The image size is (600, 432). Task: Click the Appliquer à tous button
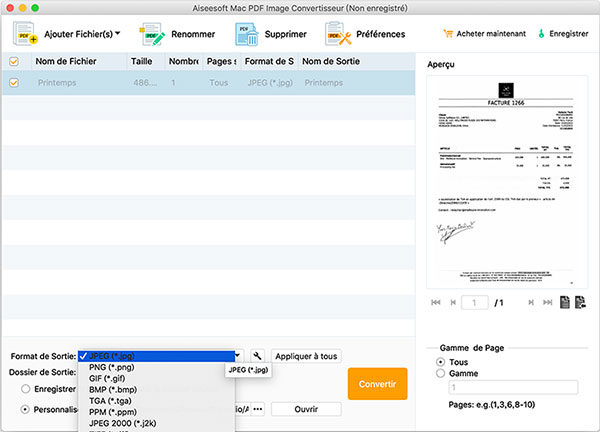306,356
